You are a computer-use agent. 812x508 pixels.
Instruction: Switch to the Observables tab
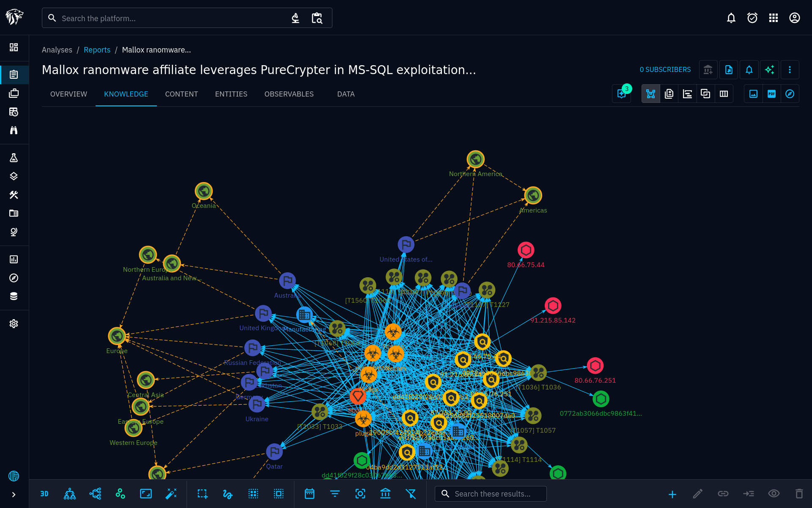tap(289, 94)
